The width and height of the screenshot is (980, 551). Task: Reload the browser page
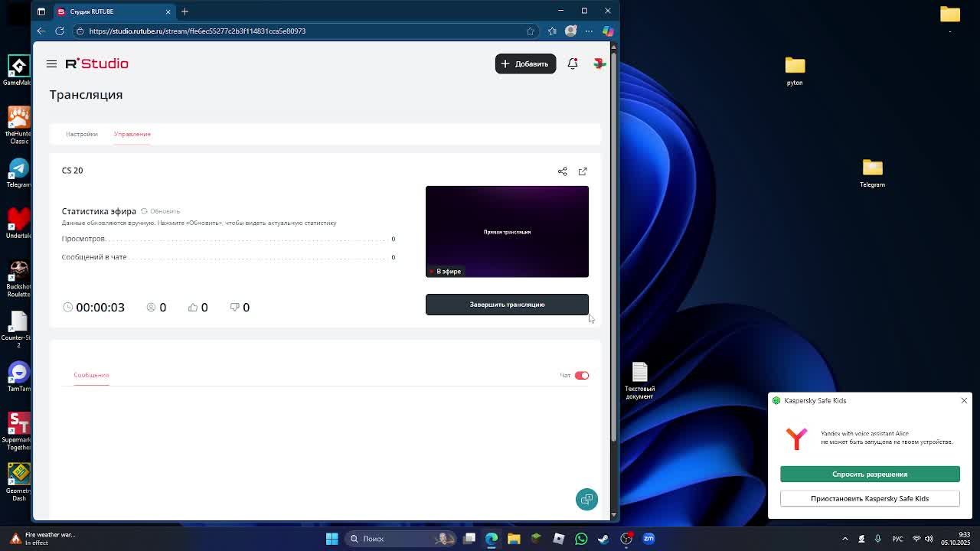pyautogui.click(x=60, y=31)
